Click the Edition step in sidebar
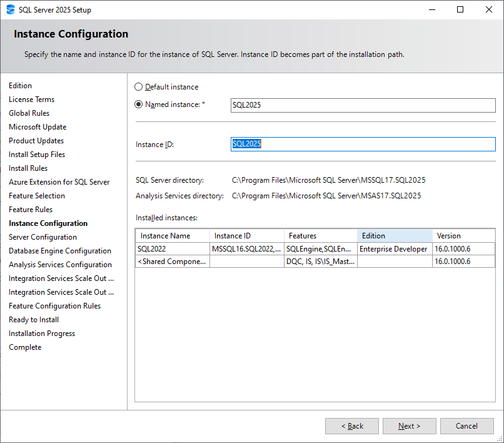Screen dimensions: 504x443 click(x=20, y=86)
